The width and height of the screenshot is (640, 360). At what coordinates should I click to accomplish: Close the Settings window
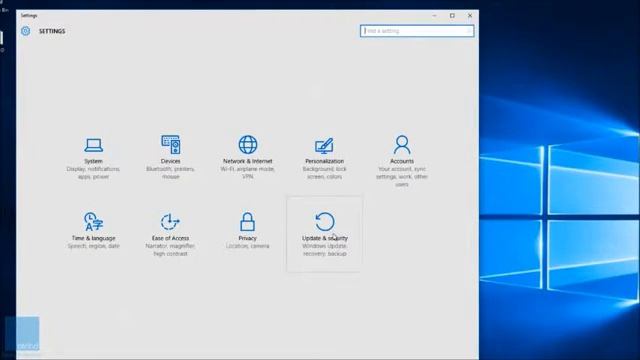coord(470,16)
